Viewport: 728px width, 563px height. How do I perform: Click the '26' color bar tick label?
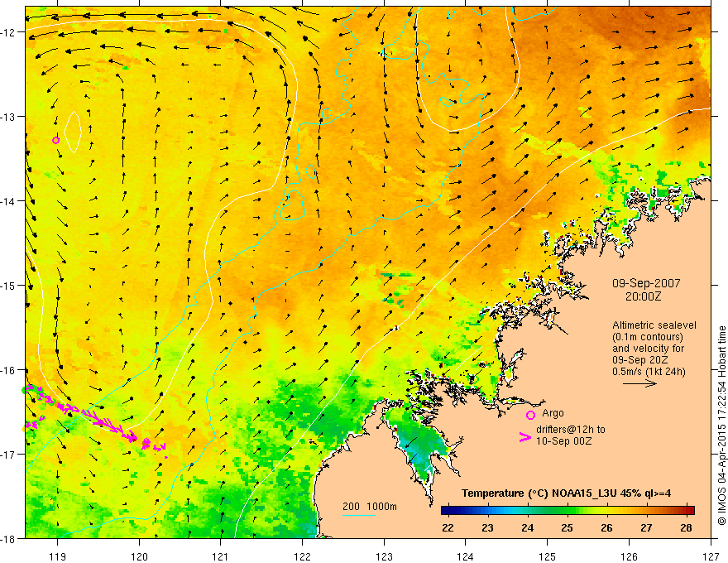click(606, 527)
